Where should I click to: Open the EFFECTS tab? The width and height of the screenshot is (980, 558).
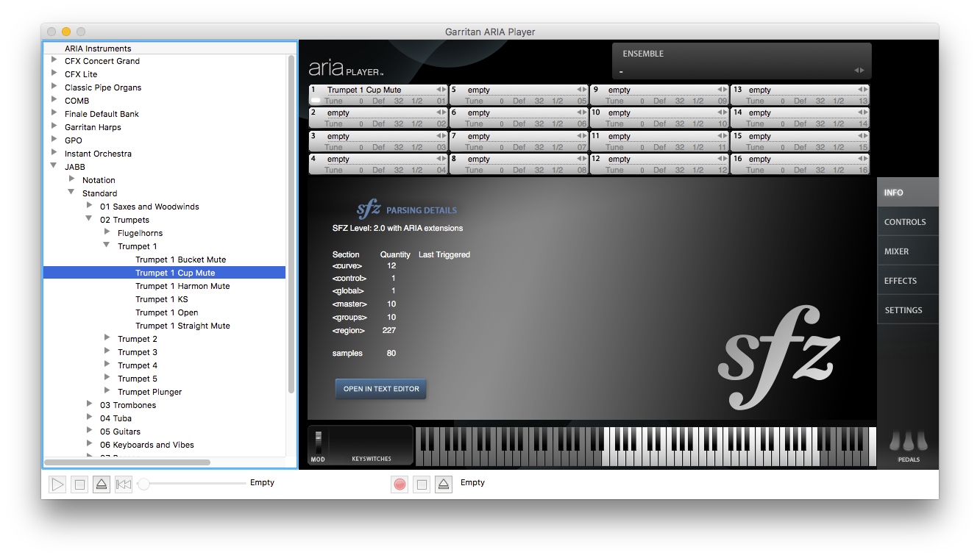[x=908, y=281]
